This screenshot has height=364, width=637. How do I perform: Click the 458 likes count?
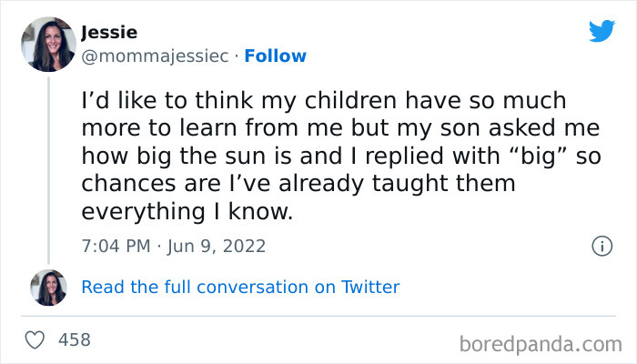tap(74, 339)
